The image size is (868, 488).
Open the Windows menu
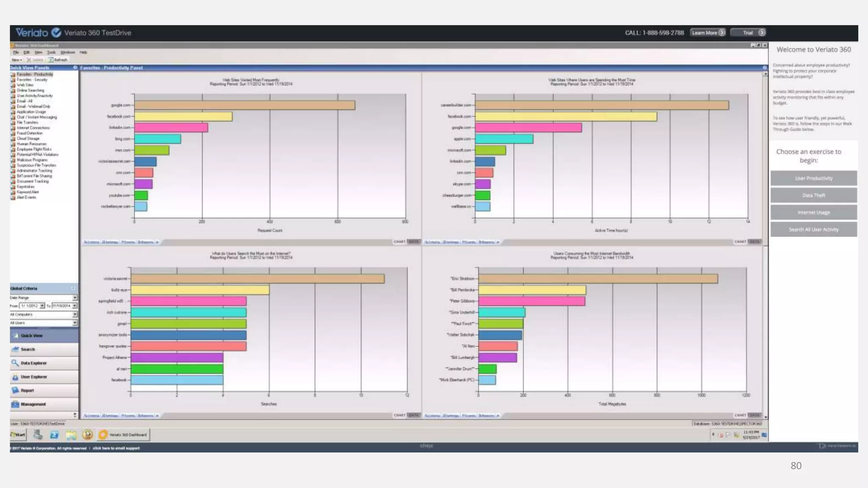tap(67, 53)
